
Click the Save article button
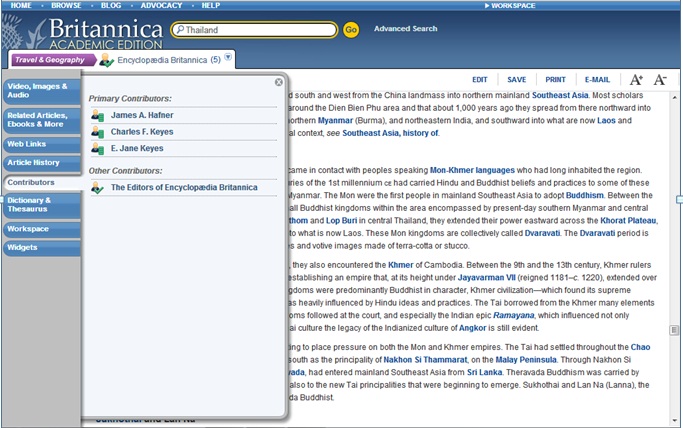pyautogui.click(x=517, y=80)
